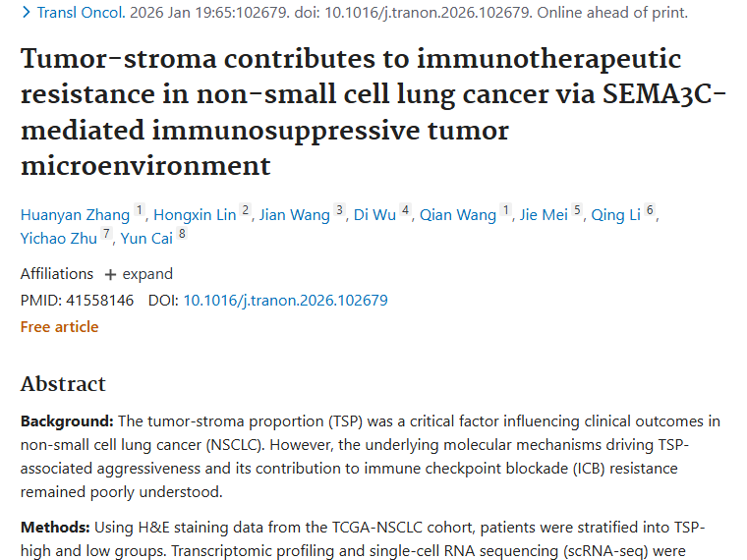Select author Di Wu
Viewport: 747px width, 560px height.
tap(374, 215)
